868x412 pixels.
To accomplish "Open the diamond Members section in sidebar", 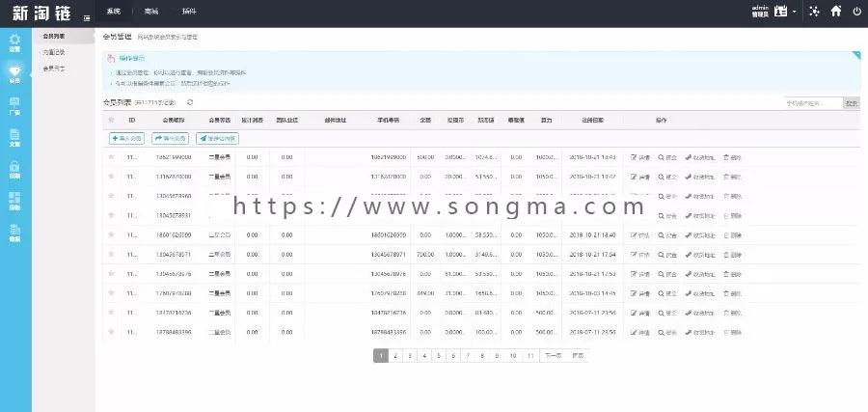I will click(14, 73).
